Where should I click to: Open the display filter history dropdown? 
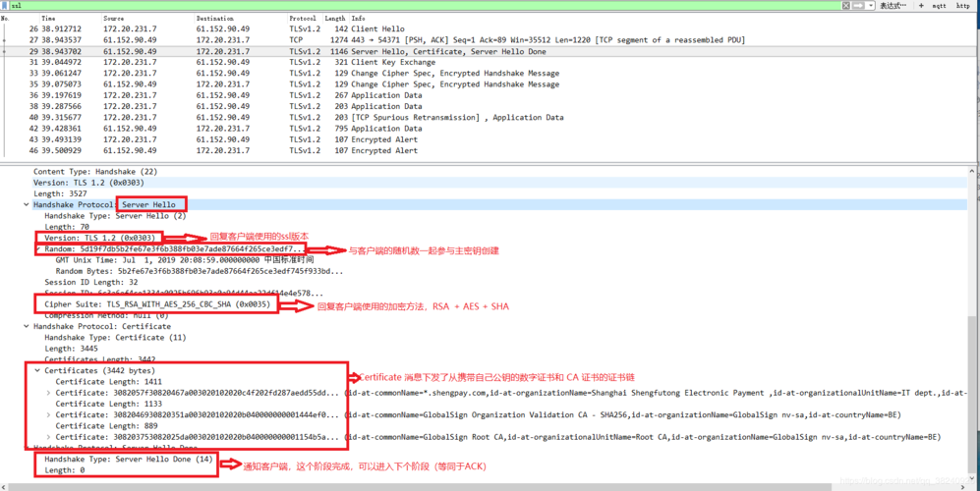(871, 5)
